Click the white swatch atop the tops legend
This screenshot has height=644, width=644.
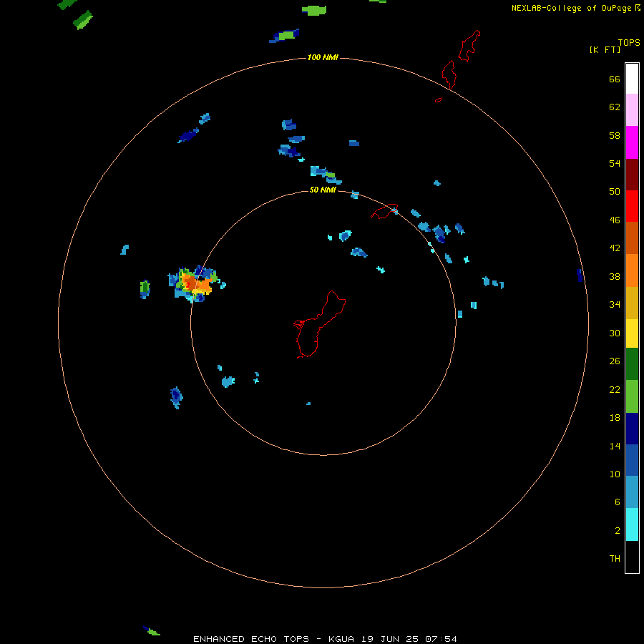pos(632,79)
